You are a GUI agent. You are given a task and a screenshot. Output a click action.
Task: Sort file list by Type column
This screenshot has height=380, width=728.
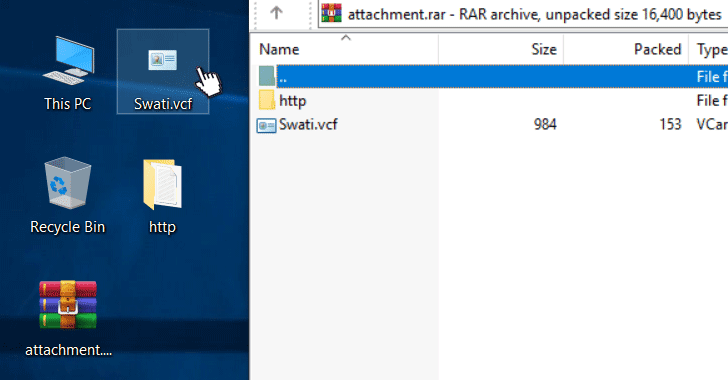[x=708, y=49]
